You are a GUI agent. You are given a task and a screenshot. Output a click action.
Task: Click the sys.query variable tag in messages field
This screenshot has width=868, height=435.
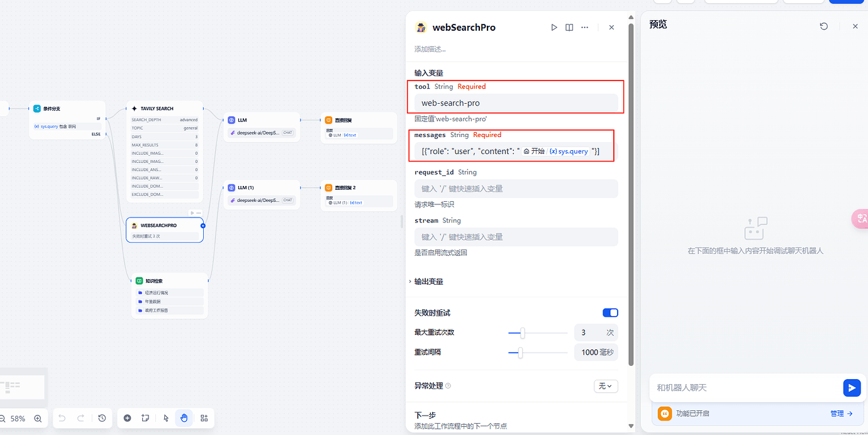coord(569,151)
